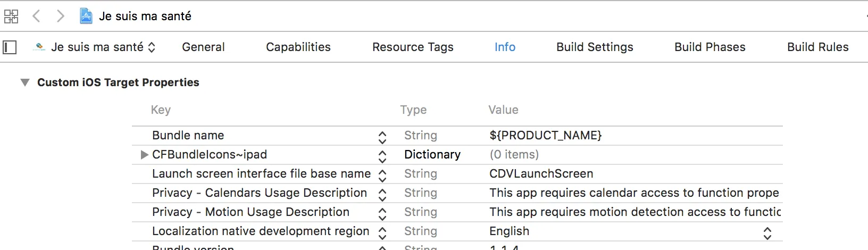
Task: Go to the Build Phases tab
Action: [710, 47]
